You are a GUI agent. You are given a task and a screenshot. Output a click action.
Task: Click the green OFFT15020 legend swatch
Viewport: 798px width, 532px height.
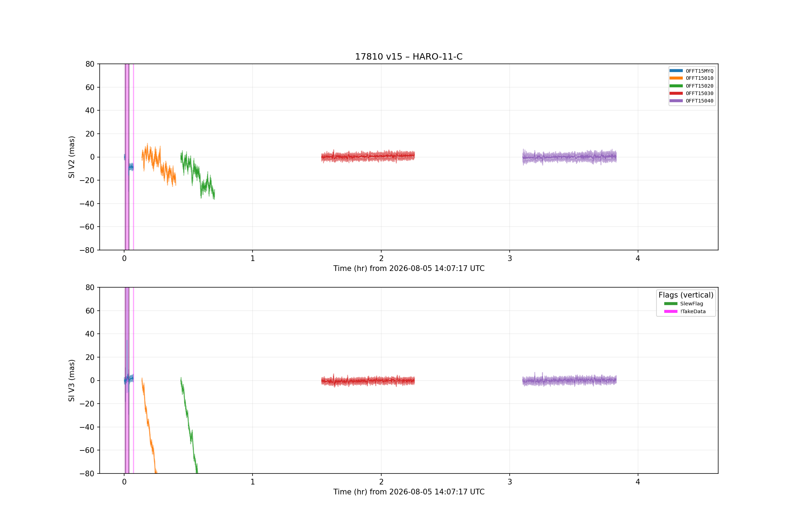pos(676,86)
